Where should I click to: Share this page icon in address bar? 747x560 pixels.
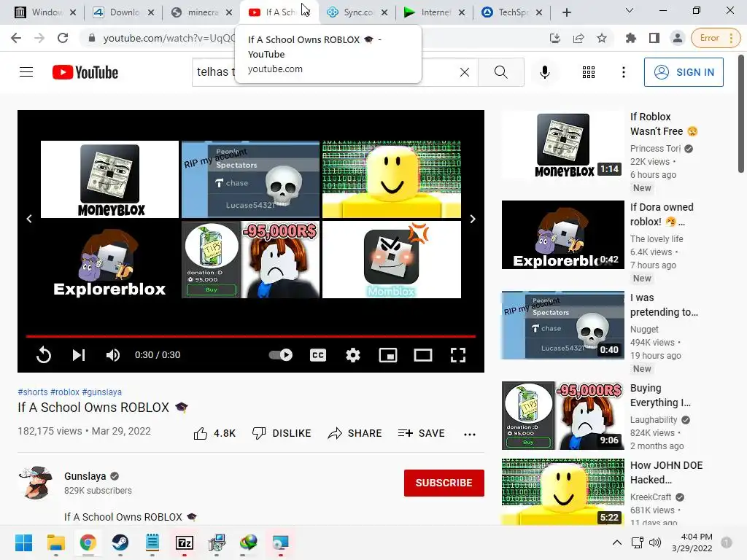tap(578, 38)
